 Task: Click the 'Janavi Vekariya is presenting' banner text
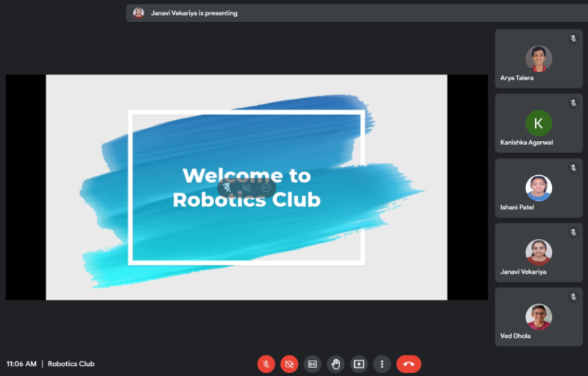(x=194, y=13)
